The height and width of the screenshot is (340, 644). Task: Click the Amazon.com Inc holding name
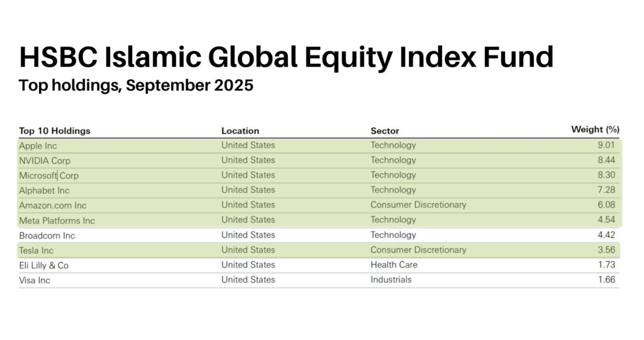coord(53,205)
